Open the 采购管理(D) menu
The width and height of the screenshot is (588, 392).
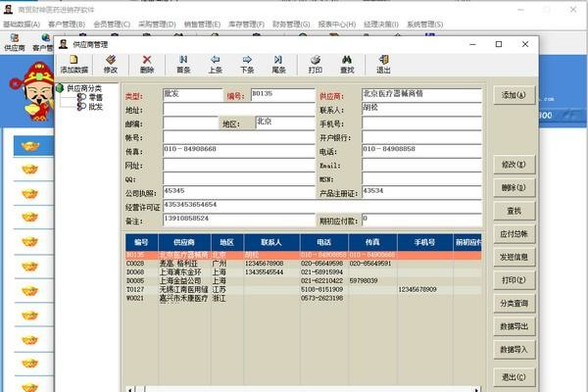pyautogui.click(x=157, y=24)
